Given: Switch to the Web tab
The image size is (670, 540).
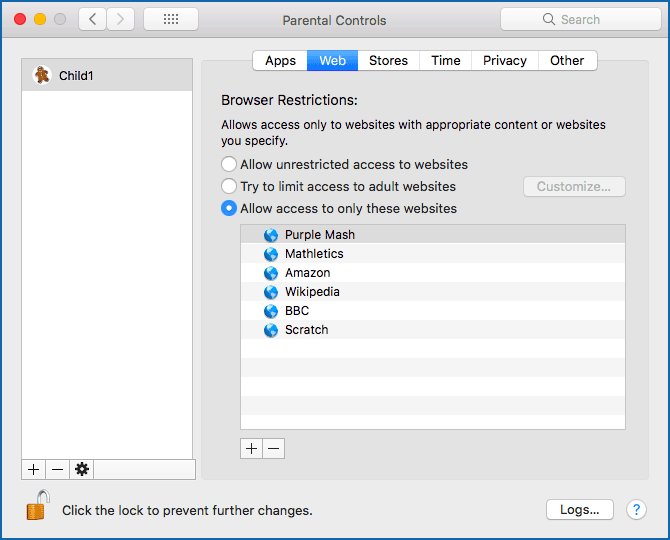Looking at the screenshot, I should (x=332, y=61).
